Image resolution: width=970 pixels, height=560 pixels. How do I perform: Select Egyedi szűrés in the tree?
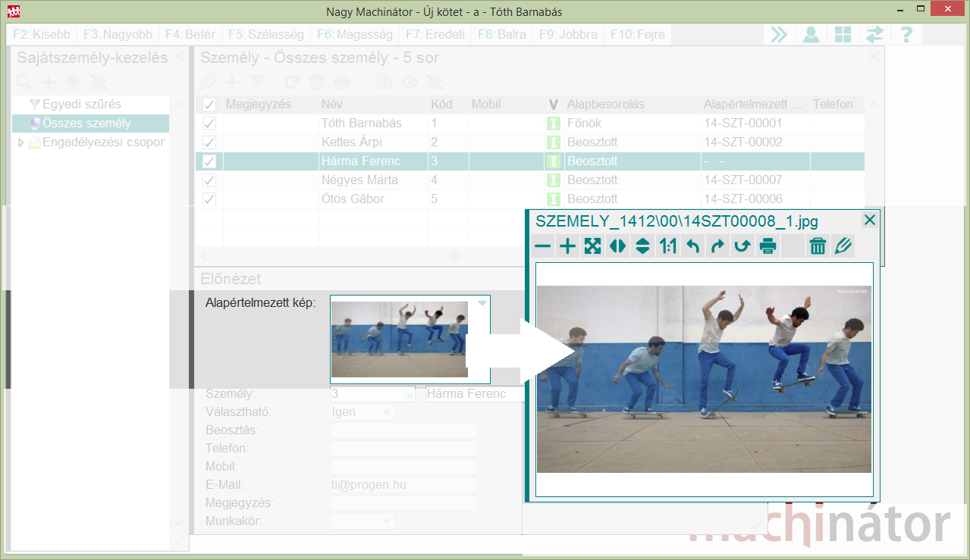82,105
